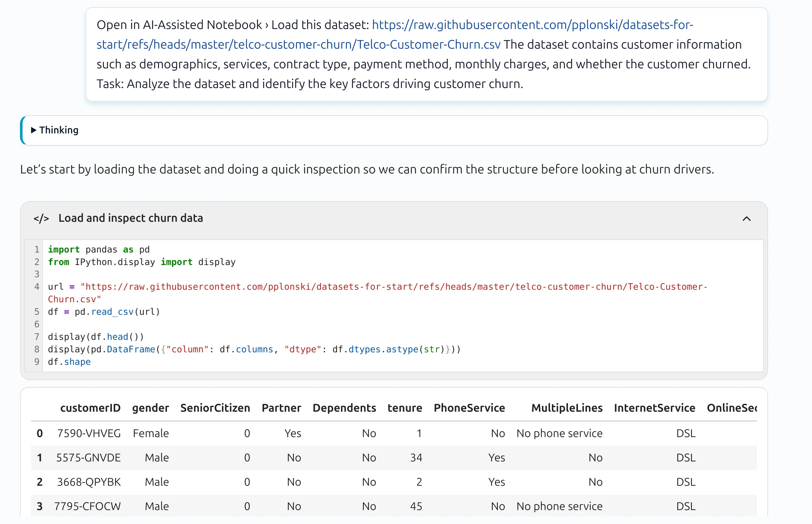Click the DataFrame token on line 8
This screenshot has height=524, width=812.
pos(130,349)
